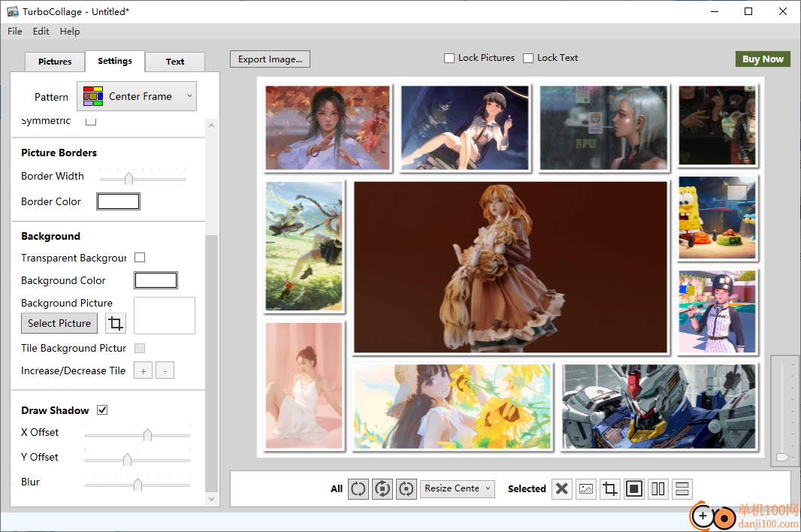
Task: Select the girl with baseball helmet picture
Action: [x=718, y=312]
